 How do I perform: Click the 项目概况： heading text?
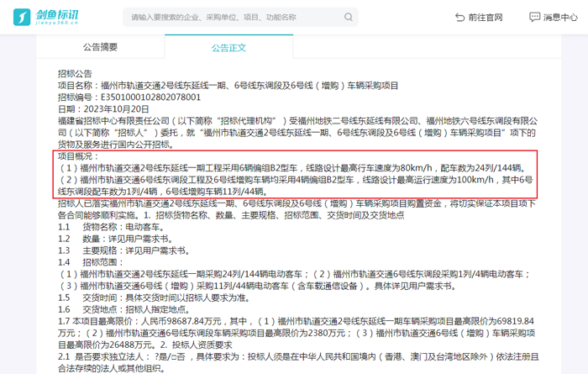(x=78, y=156)
